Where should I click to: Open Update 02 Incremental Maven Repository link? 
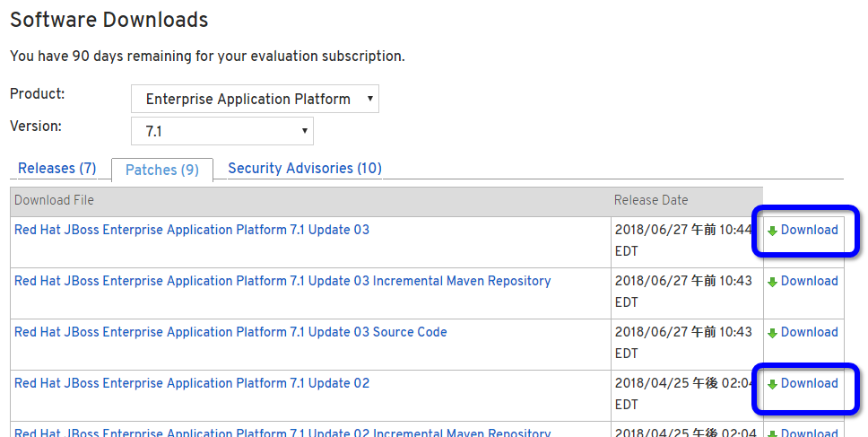click(282, 432)
